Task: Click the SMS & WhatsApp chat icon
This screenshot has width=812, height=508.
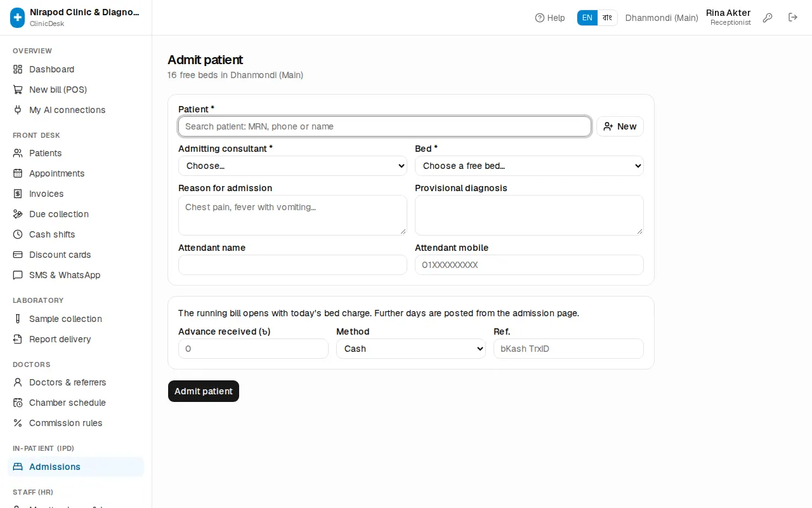Action: [x=18, y=275]
